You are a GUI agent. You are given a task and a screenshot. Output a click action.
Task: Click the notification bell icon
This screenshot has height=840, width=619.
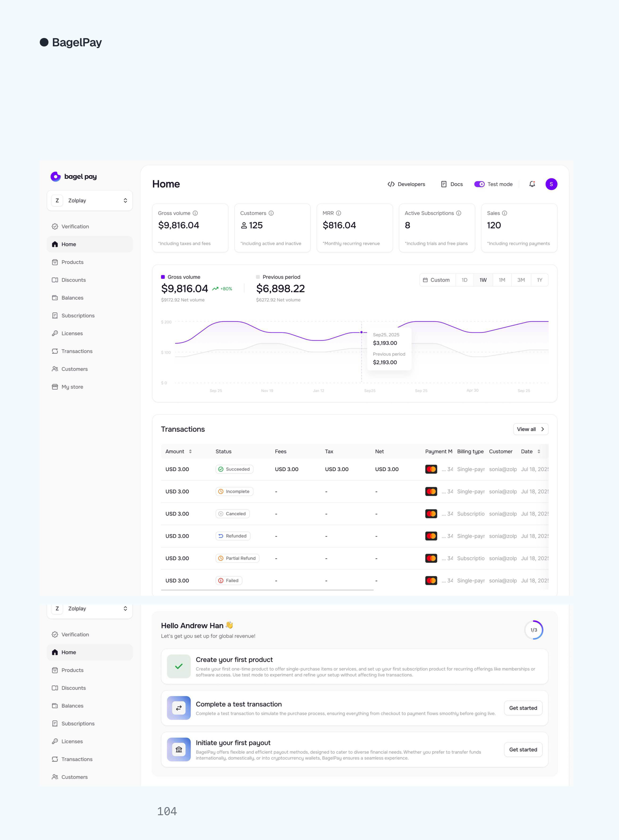coord(532,184)
